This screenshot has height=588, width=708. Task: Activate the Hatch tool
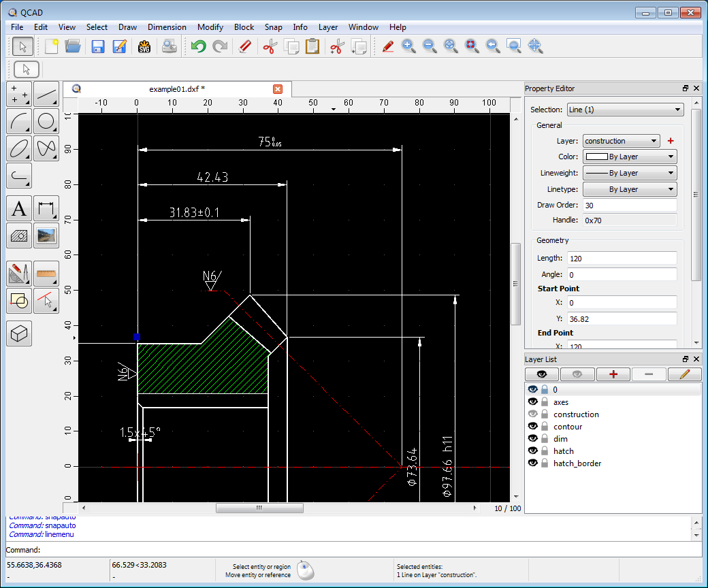click(x=19, y=235)
